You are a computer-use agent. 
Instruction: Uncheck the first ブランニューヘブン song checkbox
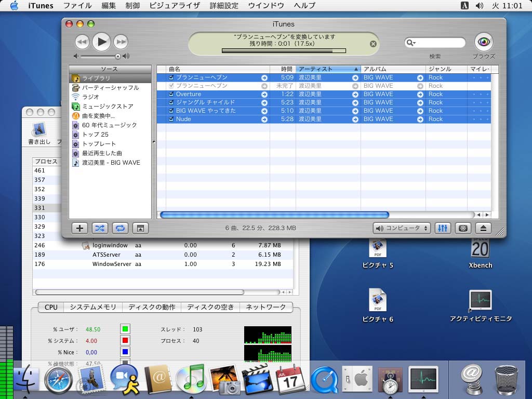coord(171,77)
